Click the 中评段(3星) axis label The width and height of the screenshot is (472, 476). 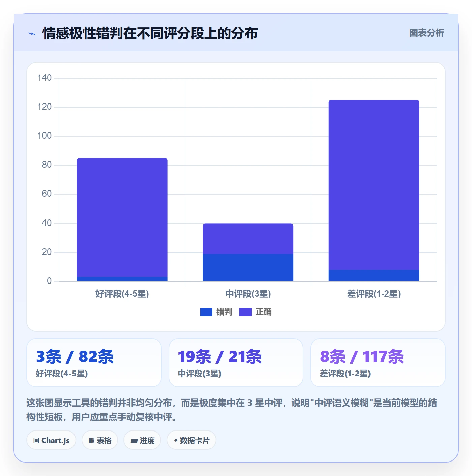click(x=248, y=294)
